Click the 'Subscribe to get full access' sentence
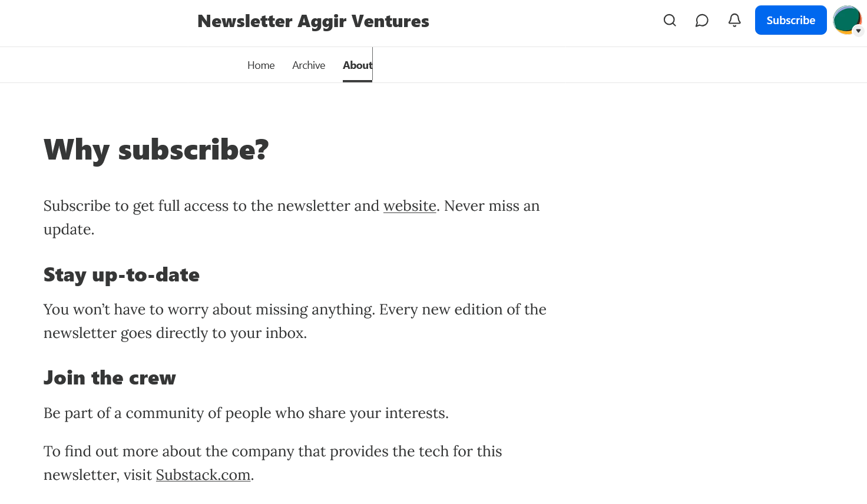 coord(240,206)
